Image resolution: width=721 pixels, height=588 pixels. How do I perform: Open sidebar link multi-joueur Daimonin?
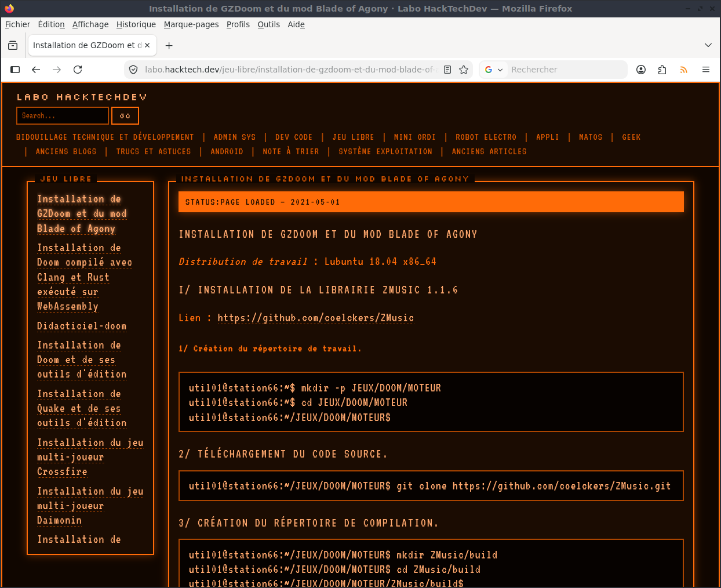90,506
